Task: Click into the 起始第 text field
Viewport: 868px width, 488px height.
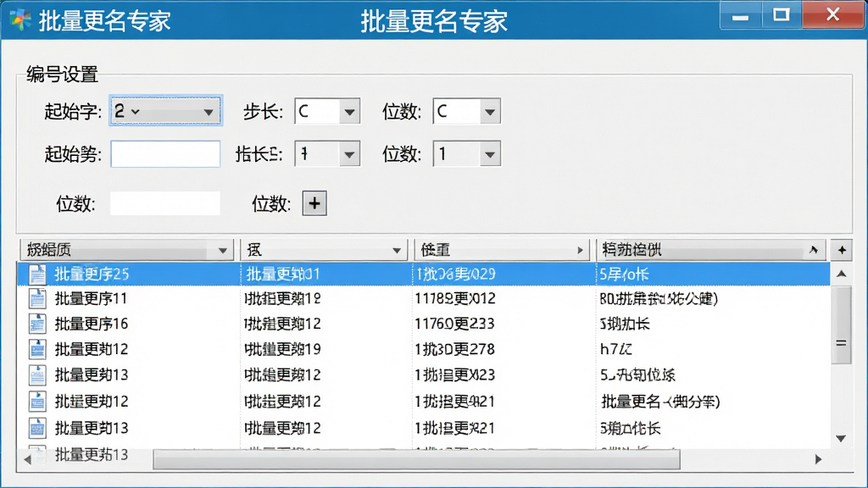Action: click(165, 154)
